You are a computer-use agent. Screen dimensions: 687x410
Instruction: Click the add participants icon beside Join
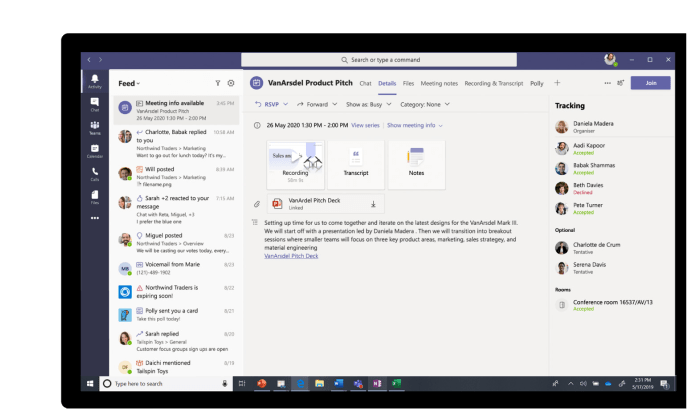(x=620, y=83)
